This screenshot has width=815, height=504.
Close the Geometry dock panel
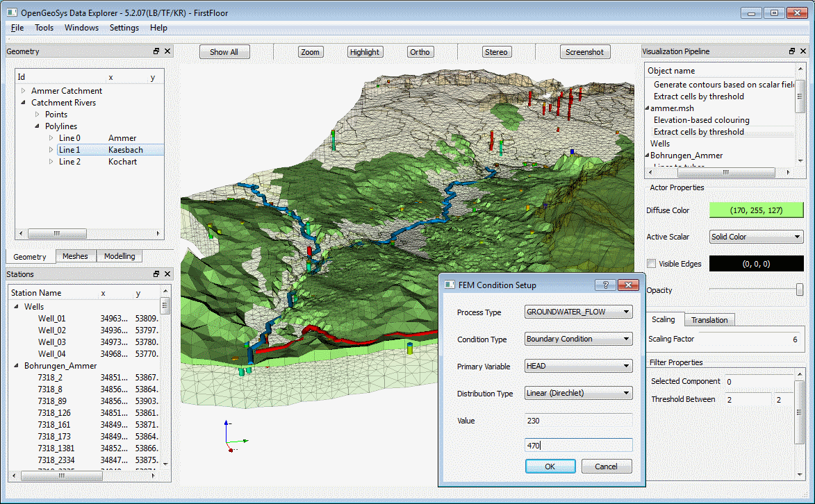pyautogui.click(x=167, y=51)
